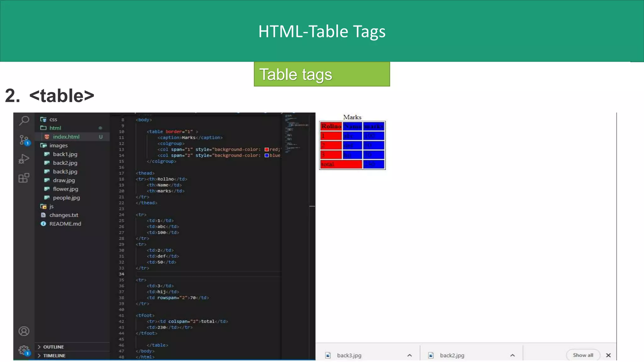Collapse the html folder
The width and height of the screenshot is (644, 362).
[x=55, y=128]
